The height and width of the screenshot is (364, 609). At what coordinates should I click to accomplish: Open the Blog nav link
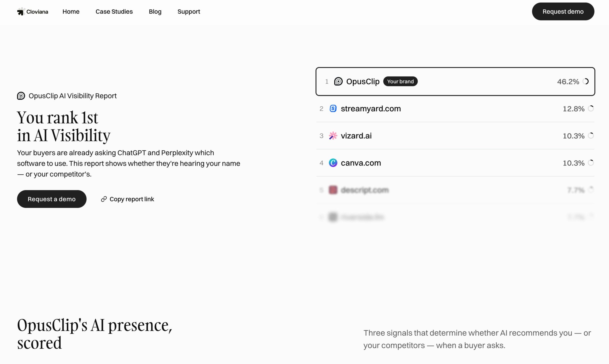(155, 12)
